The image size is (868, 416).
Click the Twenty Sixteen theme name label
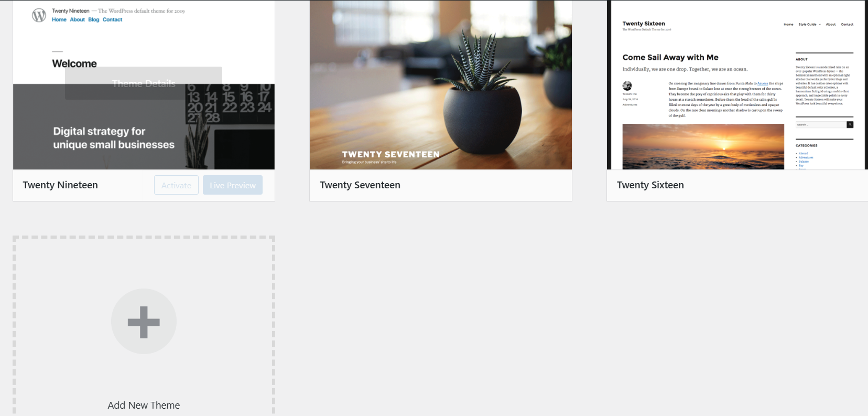[650, 185]
